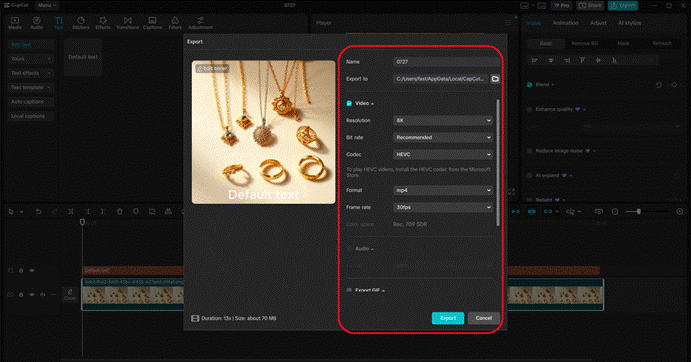The image size is (691, 362).
Task: Toggle the Export GIF checkbox
Action: click(349, 291)
